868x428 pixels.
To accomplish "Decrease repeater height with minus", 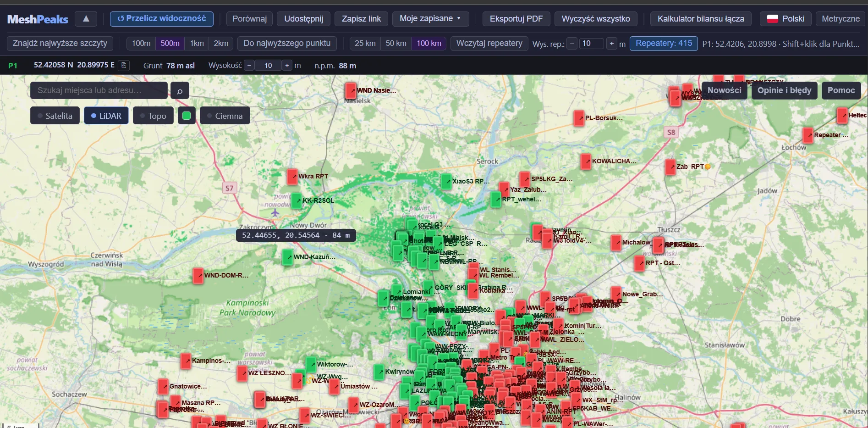I will (x=572, y=44).
